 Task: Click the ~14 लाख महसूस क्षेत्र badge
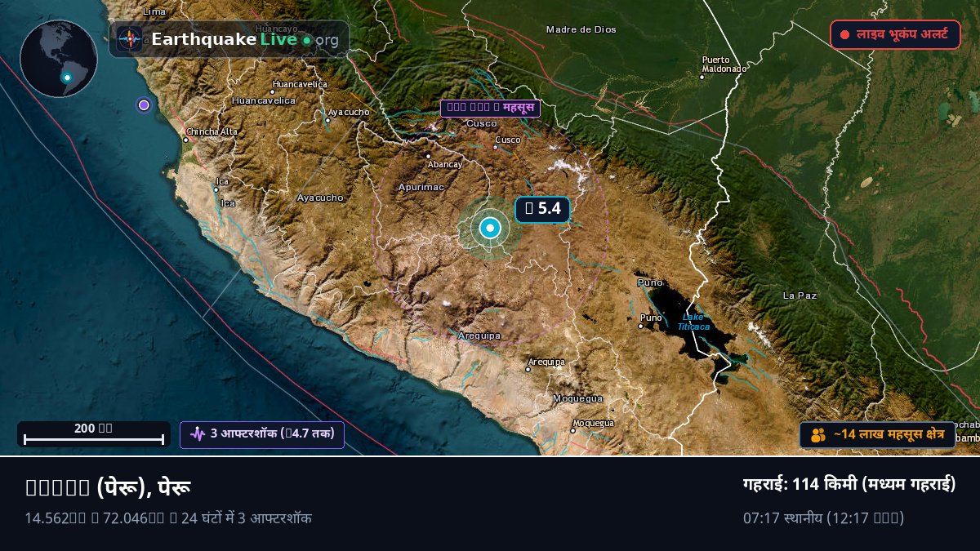[877, 435]
